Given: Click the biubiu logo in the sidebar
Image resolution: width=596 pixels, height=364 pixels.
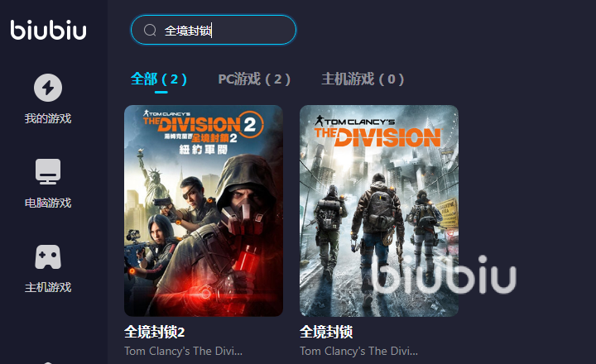Looking at the screenshot, I should point(48,30).
